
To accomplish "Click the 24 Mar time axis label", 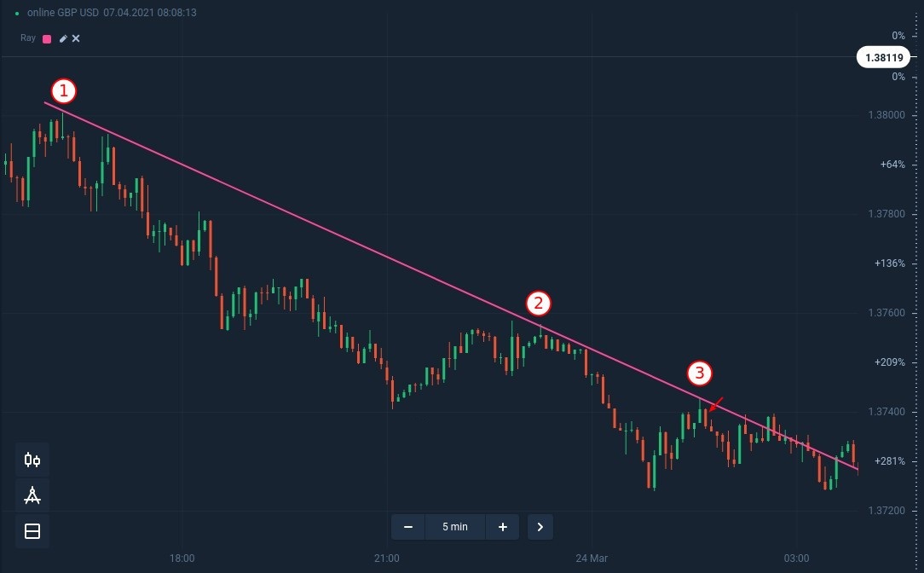I will click(592, 559).
